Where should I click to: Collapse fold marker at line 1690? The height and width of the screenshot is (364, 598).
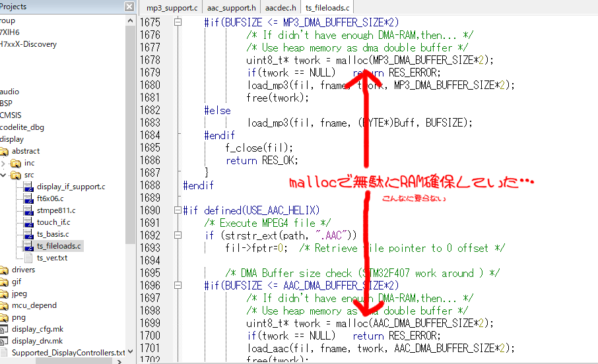click(x=178, y=210)
